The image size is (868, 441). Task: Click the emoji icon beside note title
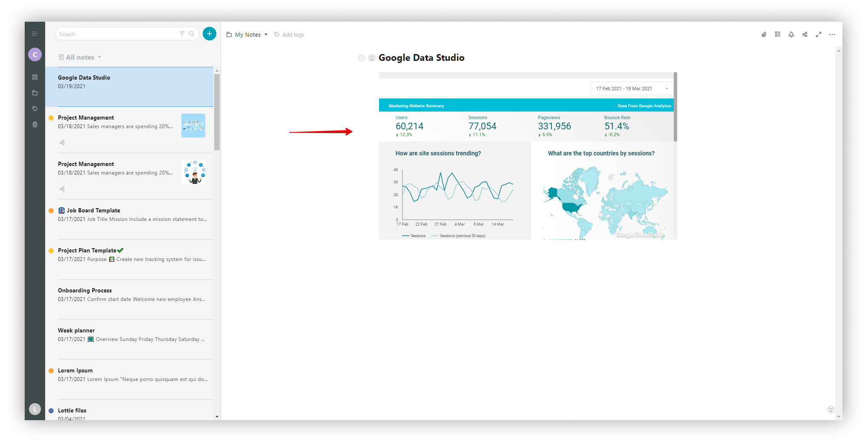(x=372, y=58)
